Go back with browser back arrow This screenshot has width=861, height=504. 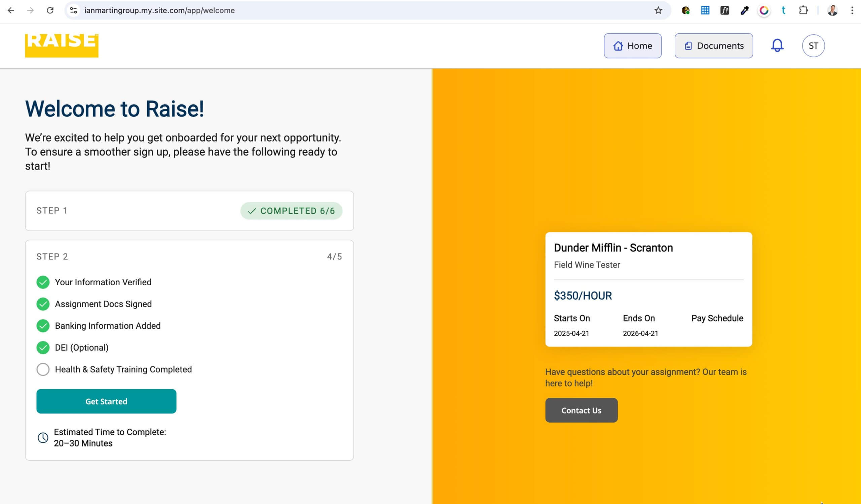pyautogui.click(x=11, y=10)
